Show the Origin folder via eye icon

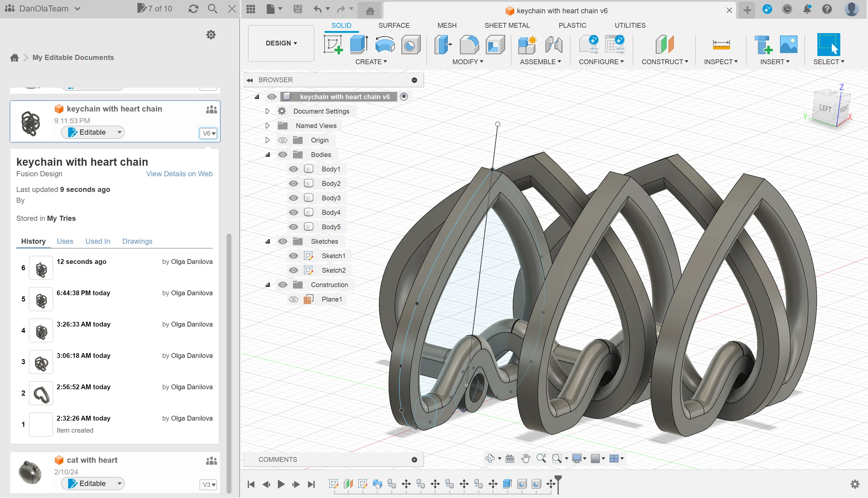(282, 140)
